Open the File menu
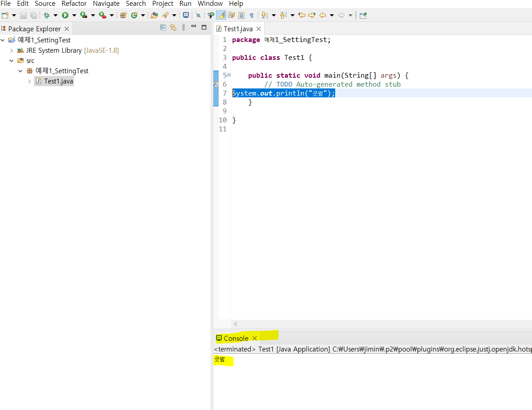 pos(5,4)
